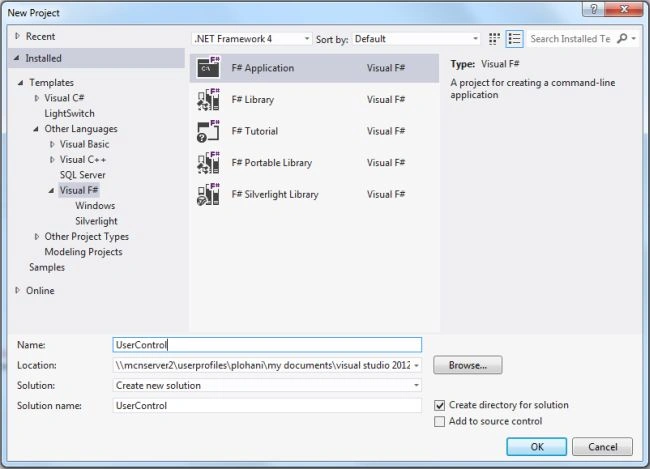
Task: Open the Location path dropdown arrow
Action: point(416,366)
